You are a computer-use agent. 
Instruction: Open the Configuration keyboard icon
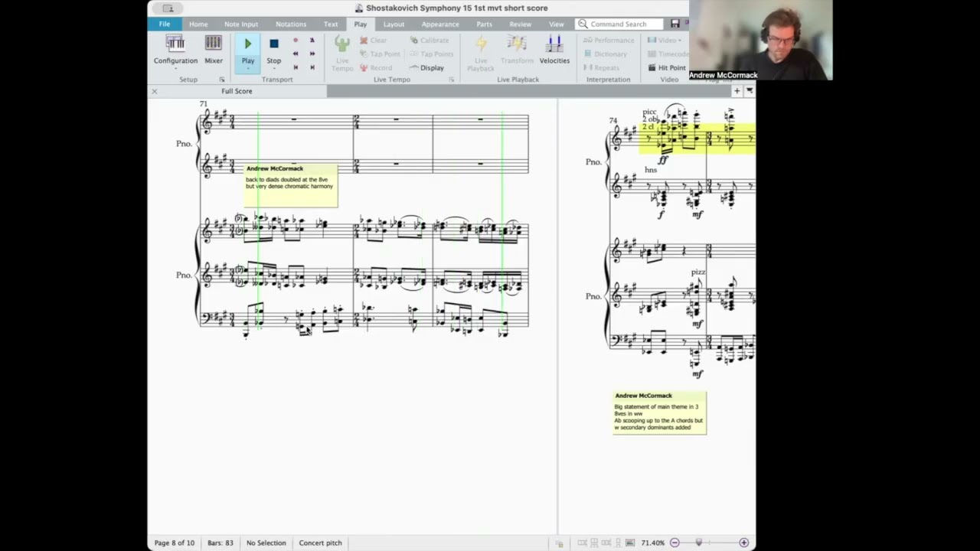(x=175, y=44)
